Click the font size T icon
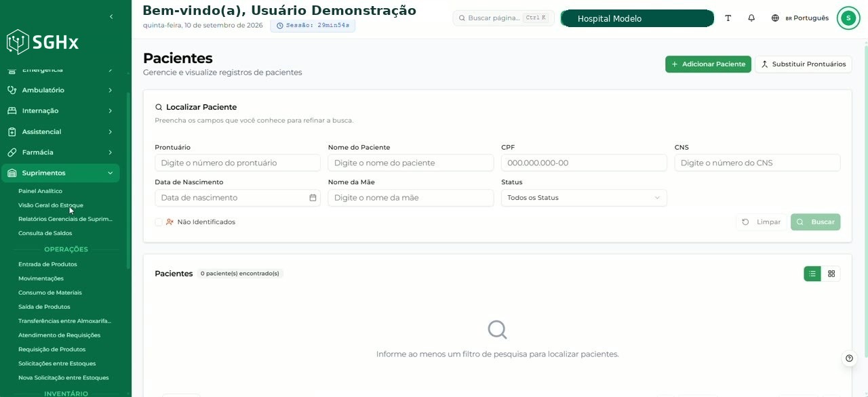Screen dimensions: 868x397 728,18
